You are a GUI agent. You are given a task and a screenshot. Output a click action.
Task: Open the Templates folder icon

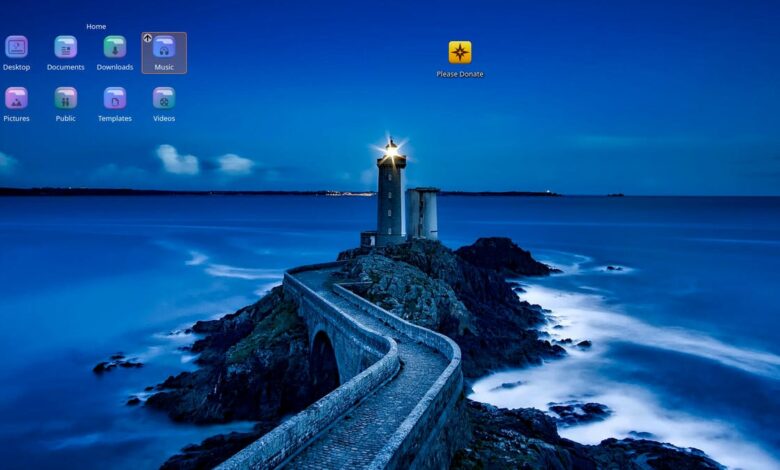coord(115,98)
